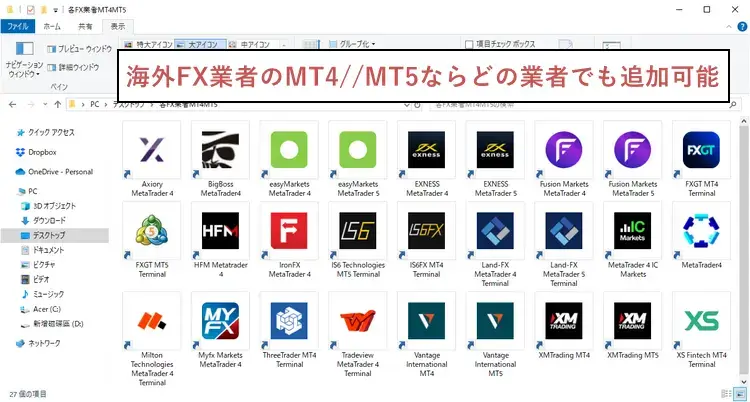This screenshot has width=750, height=402.
Task: Select デスクトップ in navigation pane
Action: pos(55,235)
